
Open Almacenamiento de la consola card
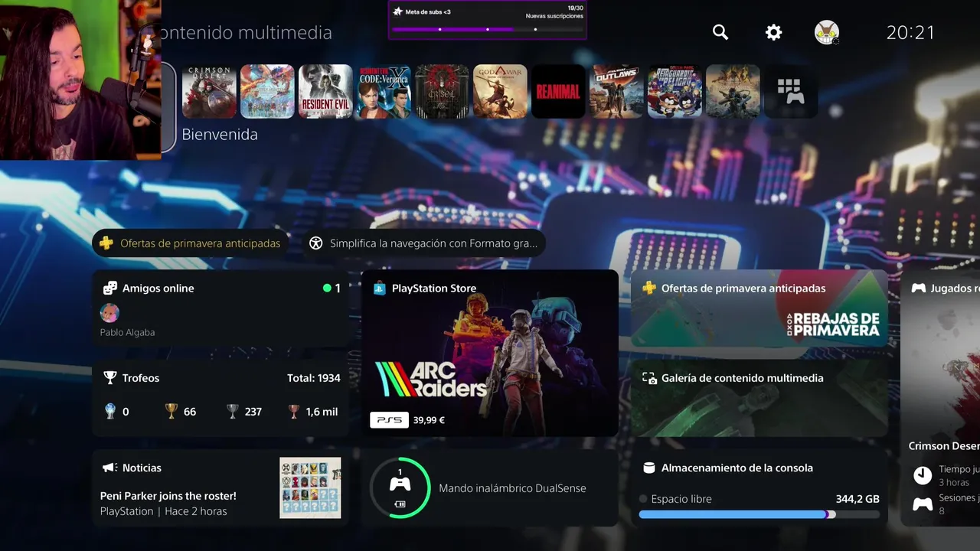pos(759,487)
